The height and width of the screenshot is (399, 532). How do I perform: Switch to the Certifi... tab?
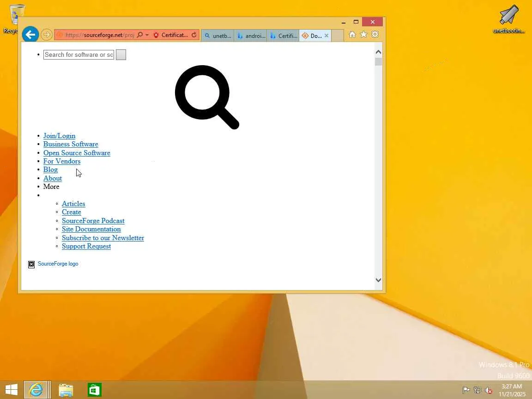click(284, 36)
